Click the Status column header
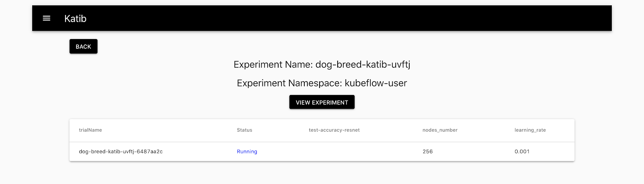 pos(244,130)
